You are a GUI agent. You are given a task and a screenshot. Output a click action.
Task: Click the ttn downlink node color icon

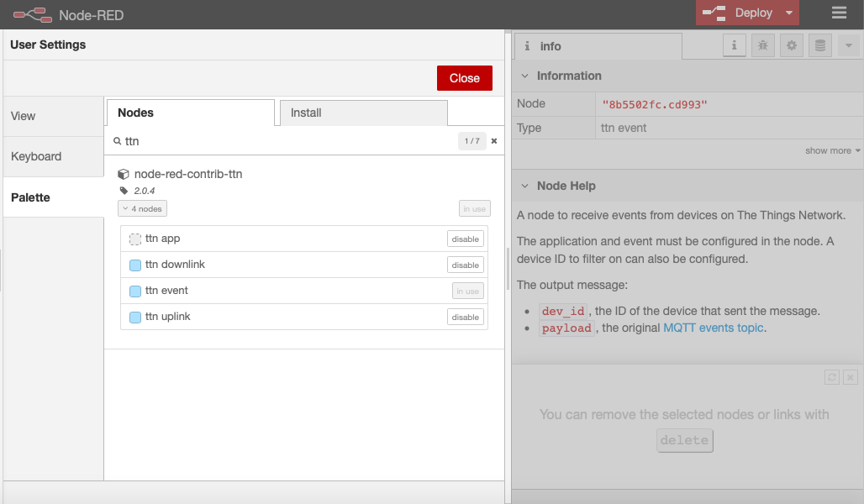(x=135, y=265)
